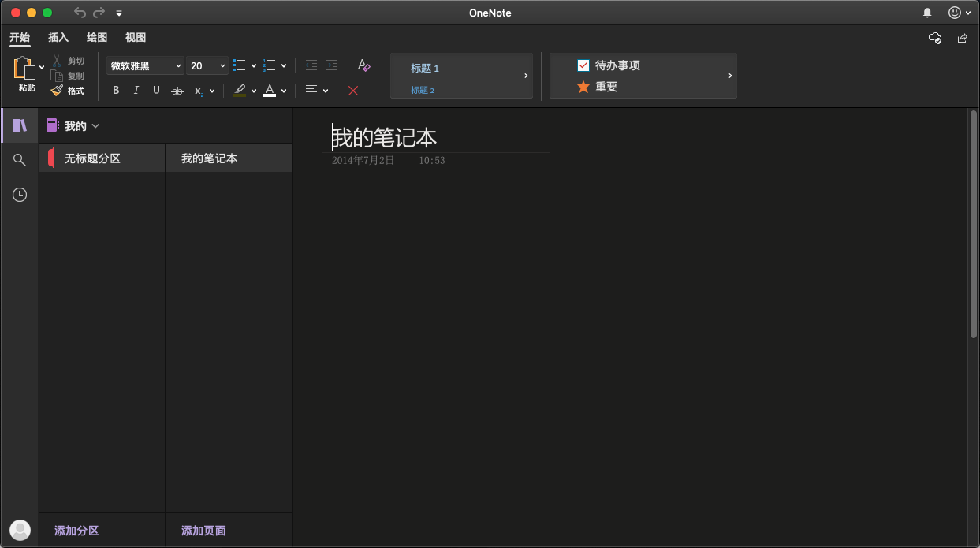The image size is (980, 548).
Task: Toggle italic formatting
Action: 136,91
